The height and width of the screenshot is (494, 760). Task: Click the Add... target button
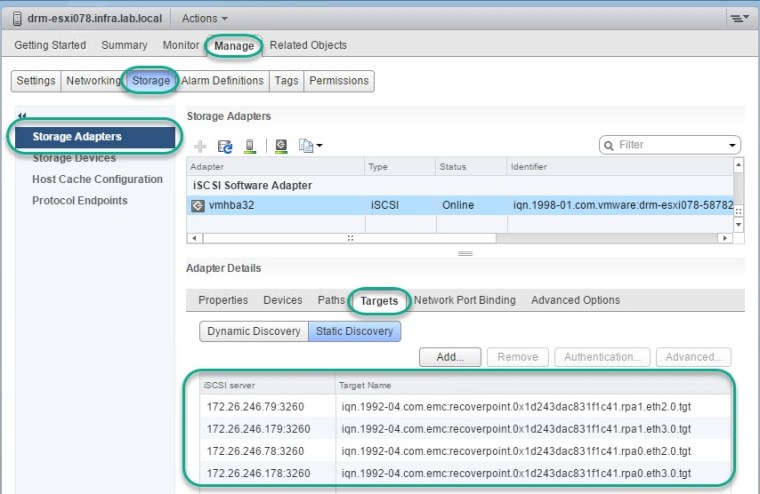pos(450,357)
